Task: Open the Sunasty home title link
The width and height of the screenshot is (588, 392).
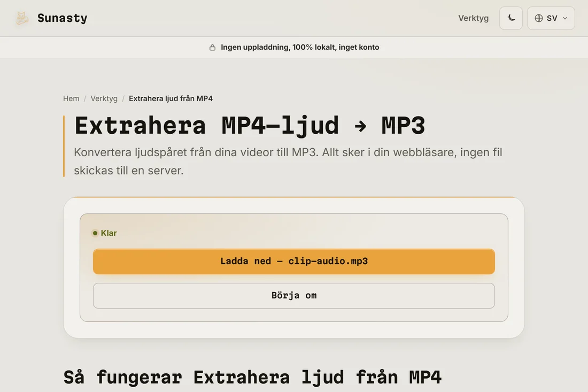Action: click(62, 18)
